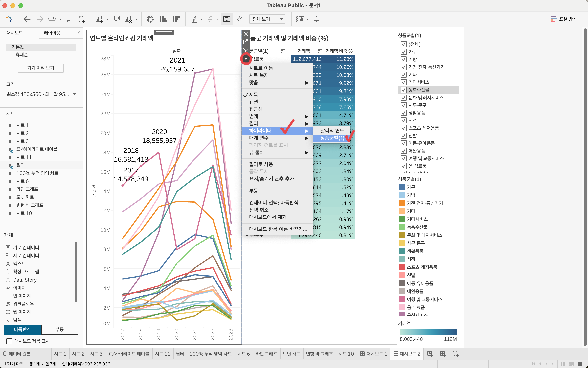Switch to the 레이아웃 tab
The height and width of the screenshot is (368, 588).
(52, 33)
